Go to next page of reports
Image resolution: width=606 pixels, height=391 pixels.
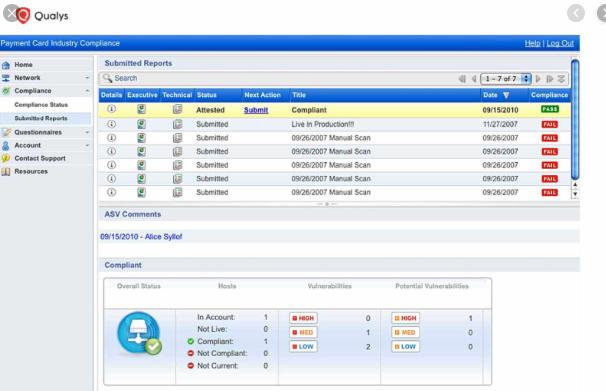coord(538,79)
